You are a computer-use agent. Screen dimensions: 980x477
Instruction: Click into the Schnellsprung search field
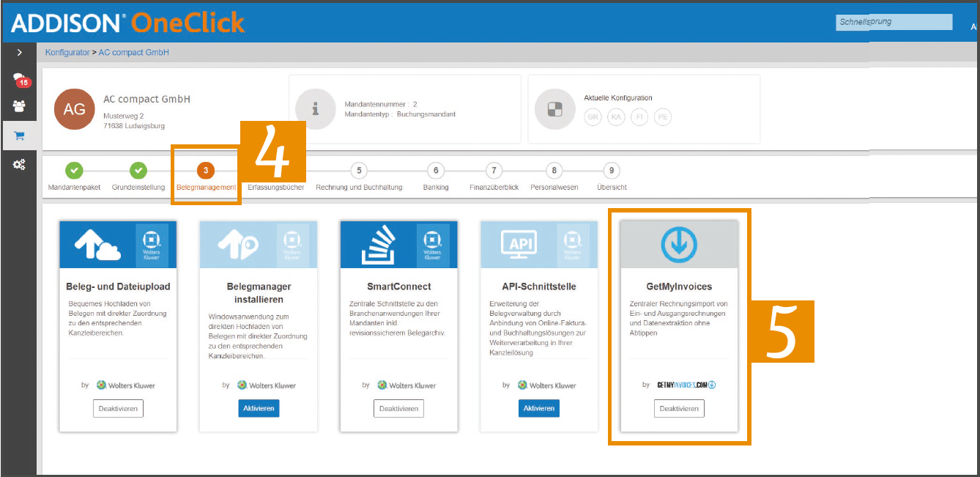pyautogui.click(x=894, y=22)
